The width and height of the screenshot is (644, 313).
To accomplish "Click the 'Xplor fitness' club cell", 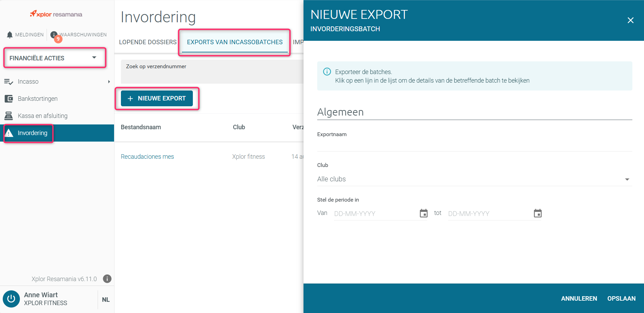I will (249, 157).
